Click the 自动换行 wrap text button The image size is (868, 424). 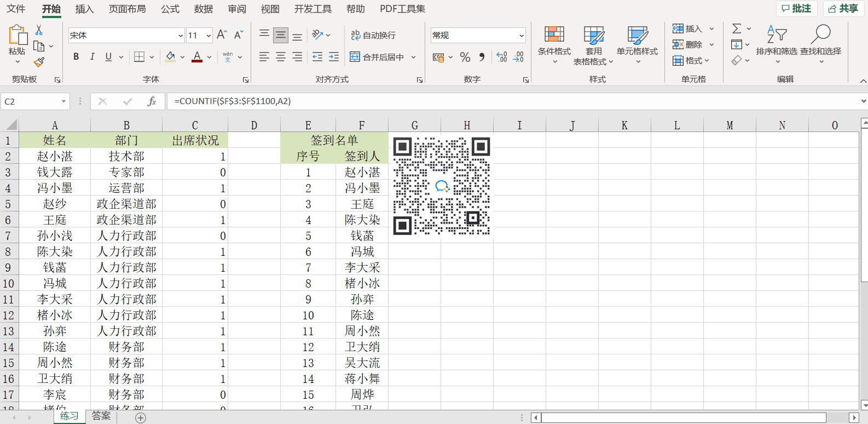pyautogui.click(x=373, y=35)
